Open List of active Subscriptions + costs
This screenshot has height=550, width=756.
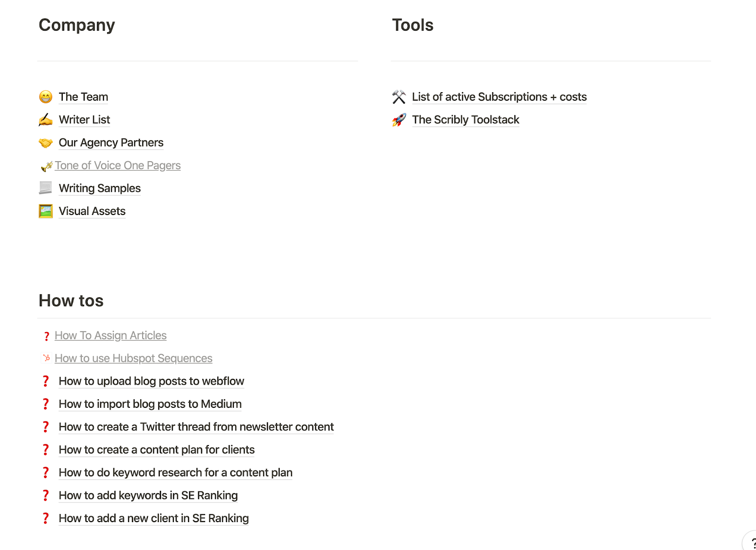click(499, 97)
